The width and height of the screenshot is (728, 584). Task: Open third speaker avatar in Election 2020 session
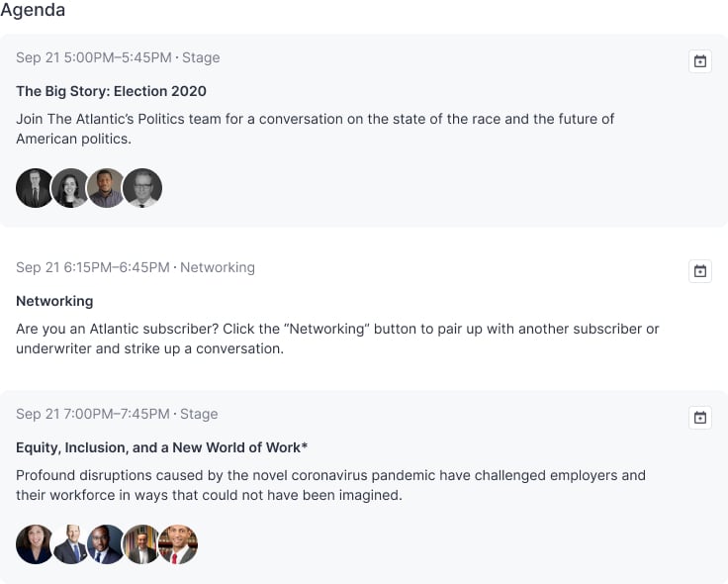(x=106, y=188)
